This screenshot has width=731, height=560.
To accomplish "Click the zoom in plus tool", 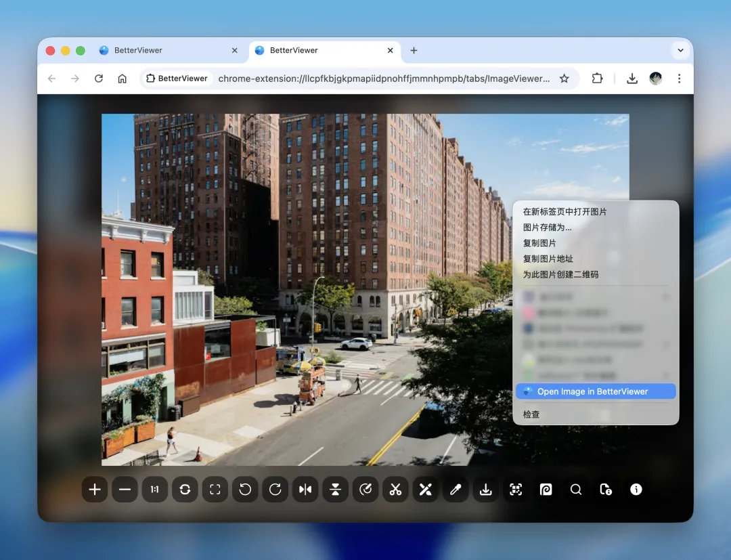I will pyautogui.click(x=95, y=489).
